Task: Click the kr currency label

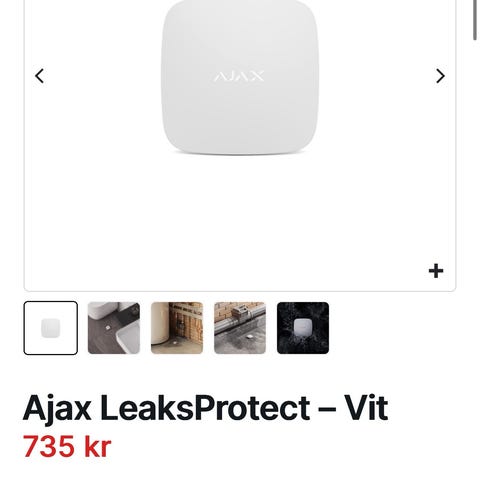Action: click(x=97, y=447)
